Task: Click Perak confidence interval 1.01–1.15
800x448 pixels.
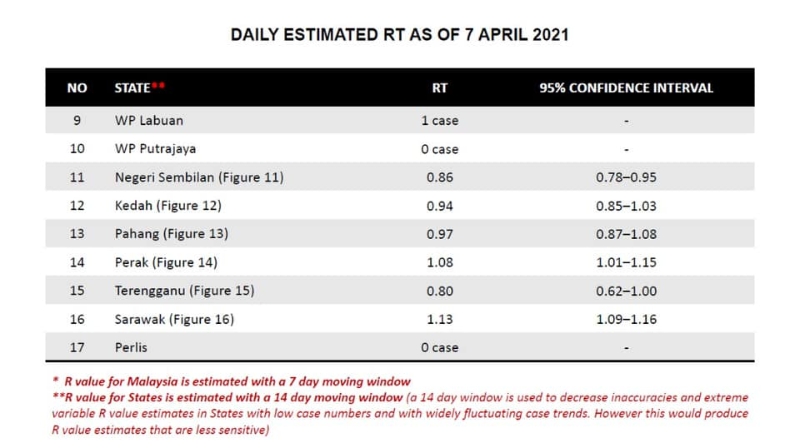Action: 626,262
